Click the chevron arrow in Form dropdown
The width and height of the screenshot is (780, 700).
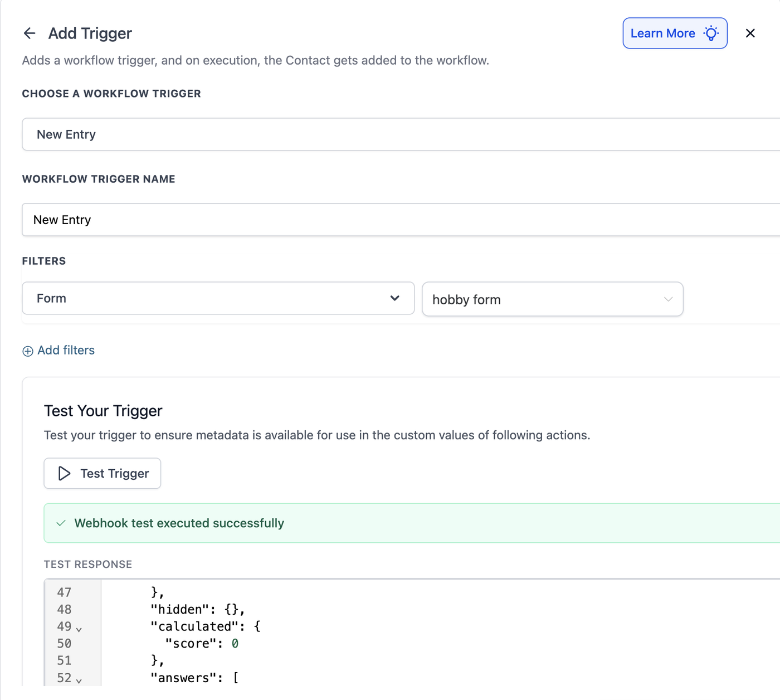click(395, 298)
